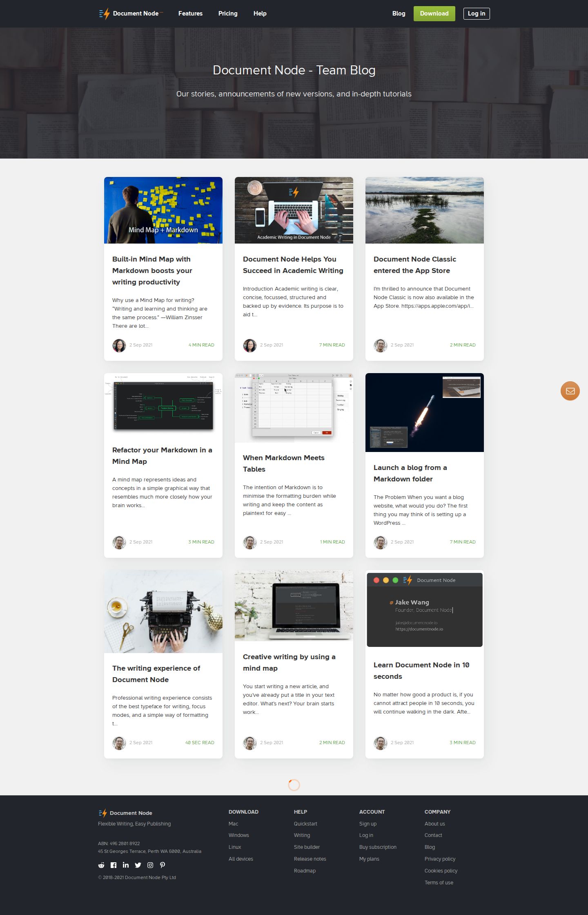Open the Pinterest icon in the footer
Screen dimensions: 588x915
pos(163,865)
